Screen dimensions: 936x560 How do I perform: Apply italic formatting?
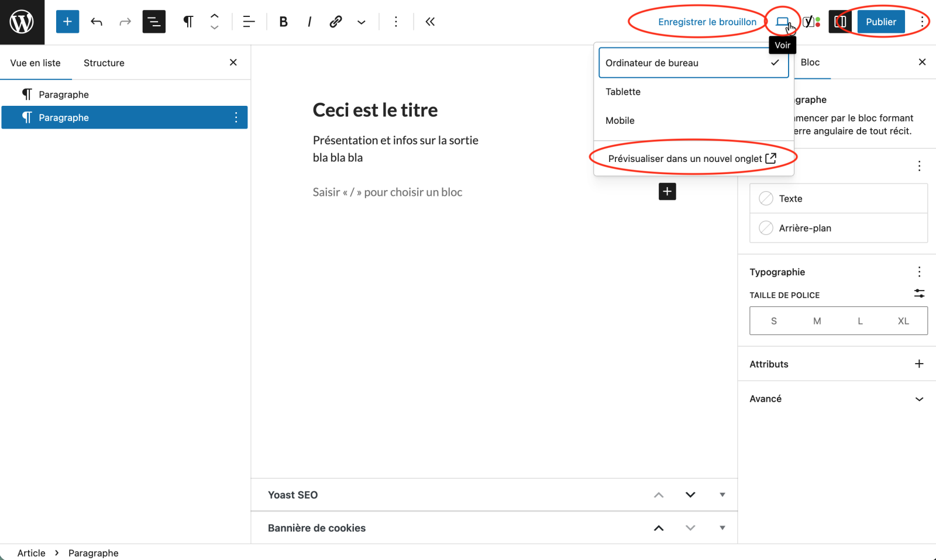[309, 22]
